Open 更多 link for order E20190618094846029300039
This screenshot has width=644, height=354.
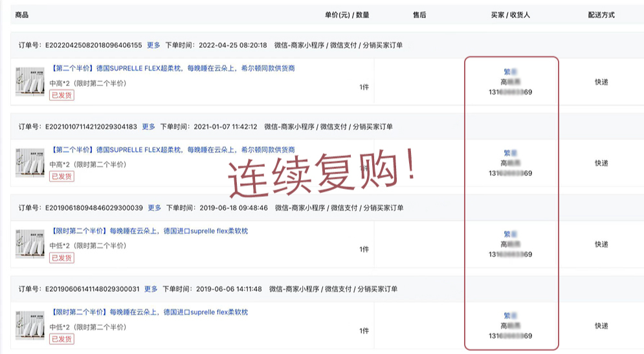pos(155,208)
